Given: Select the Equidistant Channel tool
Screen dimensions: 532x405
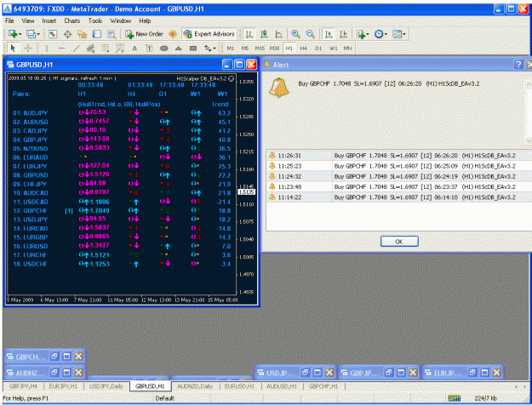Looking at the screenshot, I should click(x=90, y=48).
